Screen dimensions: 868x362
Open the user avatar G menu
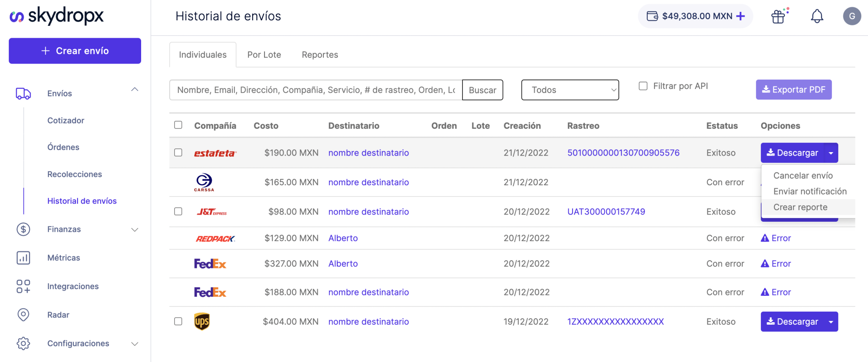[x=851, y=17]
